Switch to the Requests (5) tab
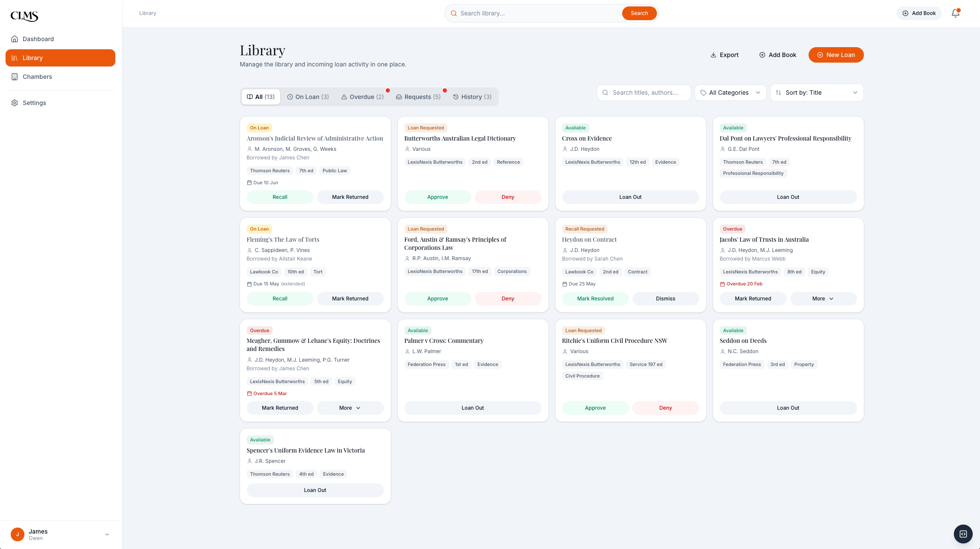The image size is (980, 549). pos(418,97)
